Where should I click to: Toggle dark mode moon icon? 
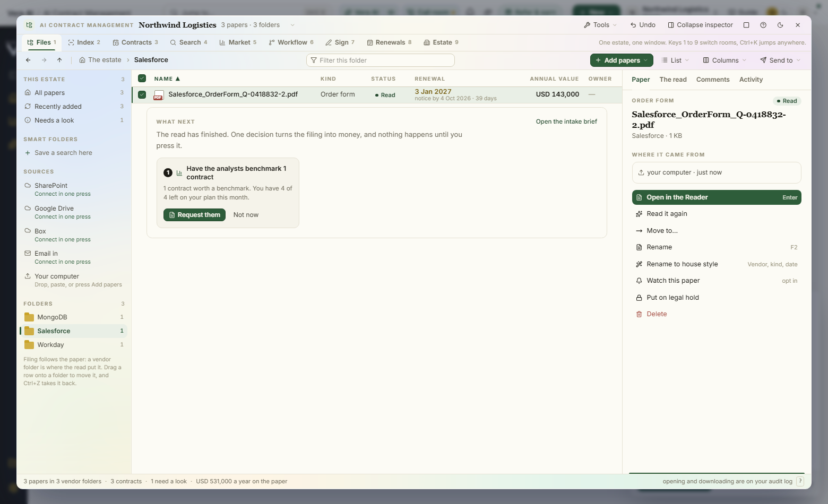pyautogui.click(x=780, y=25)
